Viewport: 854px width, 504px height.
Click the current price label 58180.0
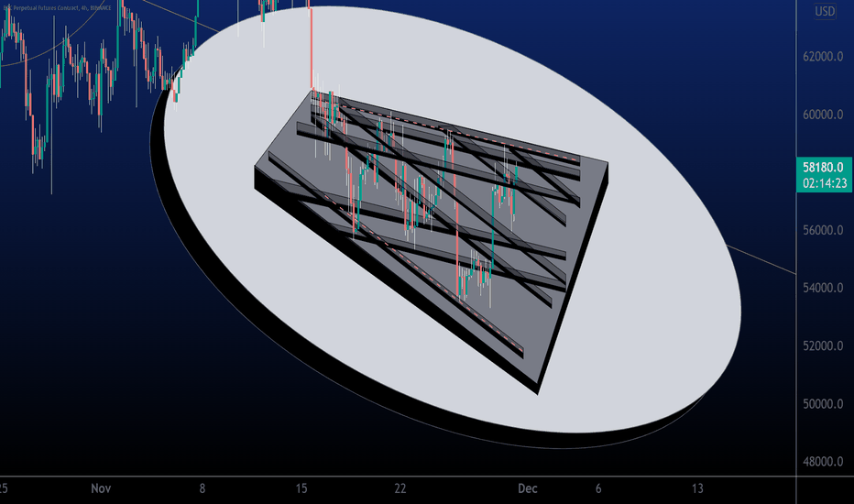[825, 168]
